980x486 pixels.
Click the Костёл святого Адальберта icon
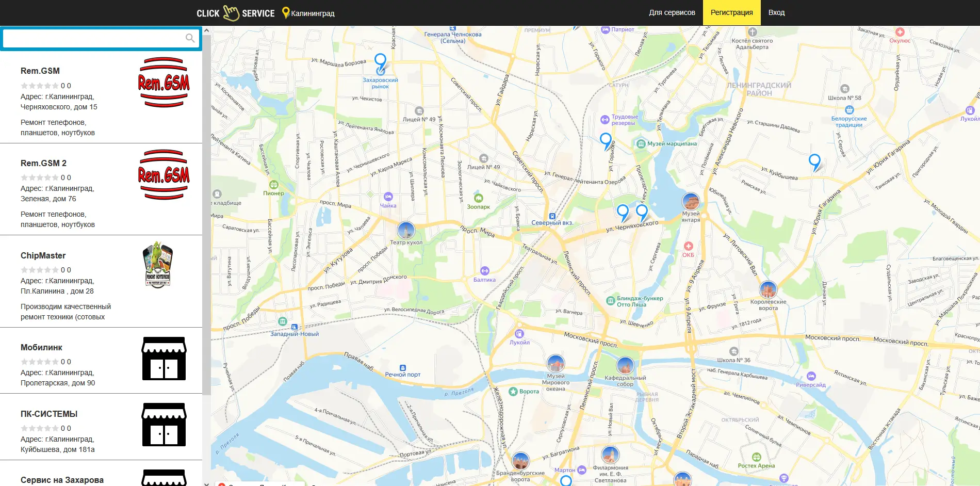coord(753,32)
